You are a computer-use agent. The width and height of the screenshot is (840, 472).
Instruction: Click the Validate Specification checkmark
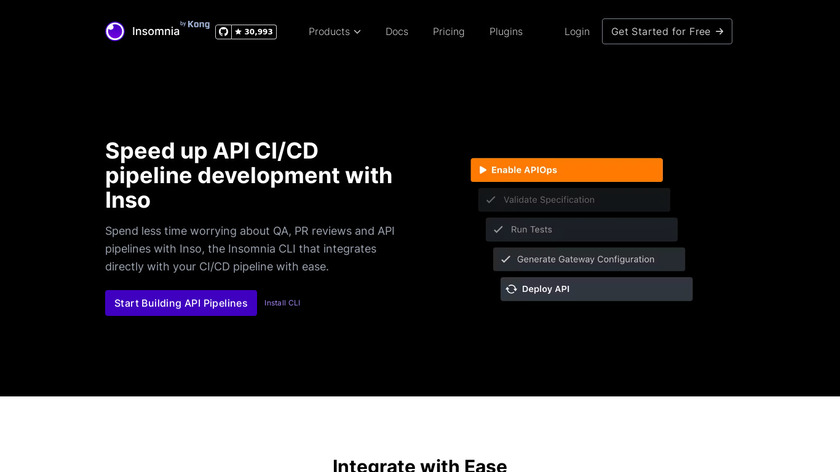(x=491, y=200)
